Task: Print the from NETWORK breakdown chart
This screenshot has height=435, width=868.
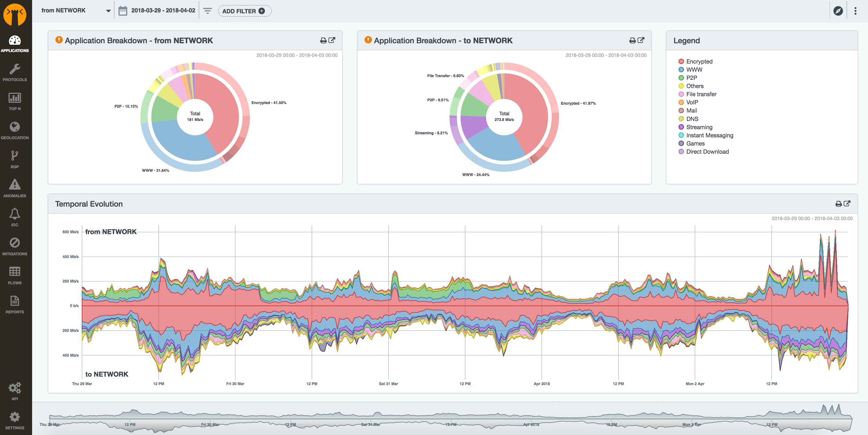Action: tap(323, 41)
